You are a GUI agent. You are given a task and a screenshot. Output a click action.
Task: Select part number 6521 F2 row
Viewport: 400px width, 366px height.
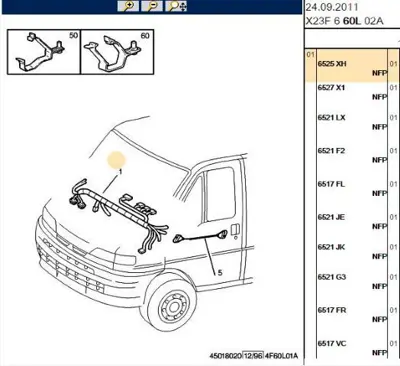(x=352, y=155)
